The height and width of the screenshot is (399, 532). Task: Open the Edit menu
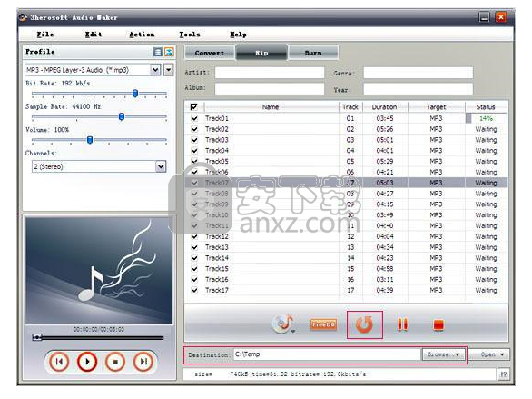(94, 35)
